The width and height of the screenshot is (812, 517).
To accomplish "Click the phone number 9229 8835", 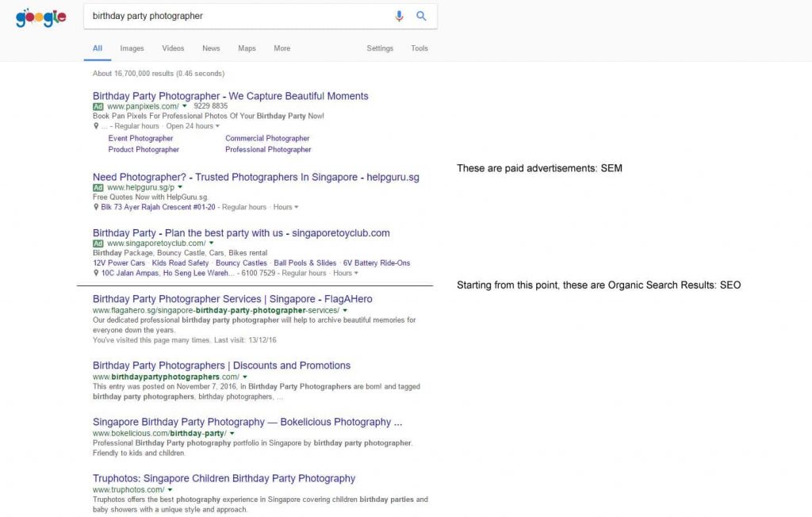I will point(211,105).
